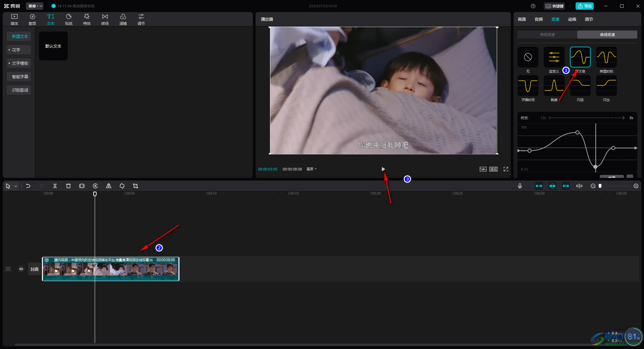Select the 英雄时刻 hero moment curve

(x=606, y=57)
